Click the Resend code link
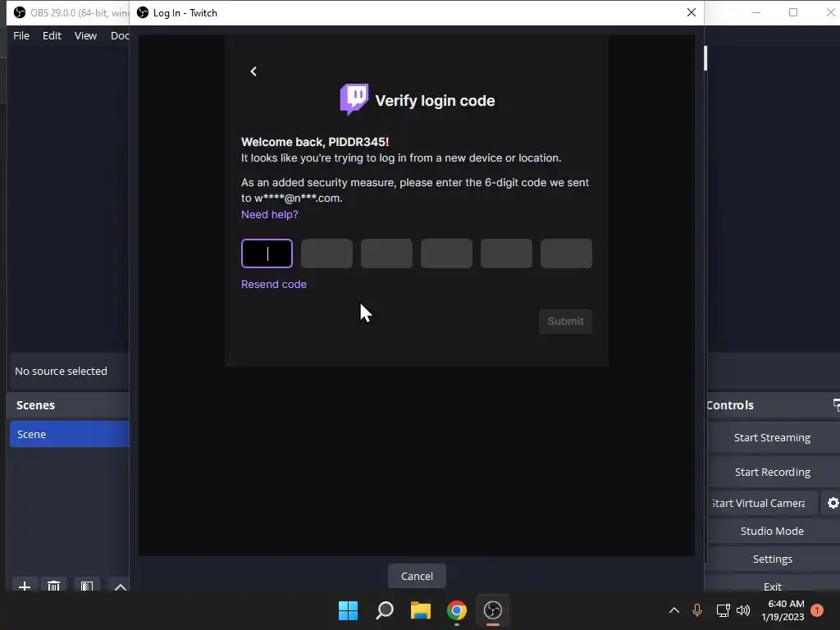The height and width of the screenshot is (630, 840). pyautogui.click(x=274, y=285)
